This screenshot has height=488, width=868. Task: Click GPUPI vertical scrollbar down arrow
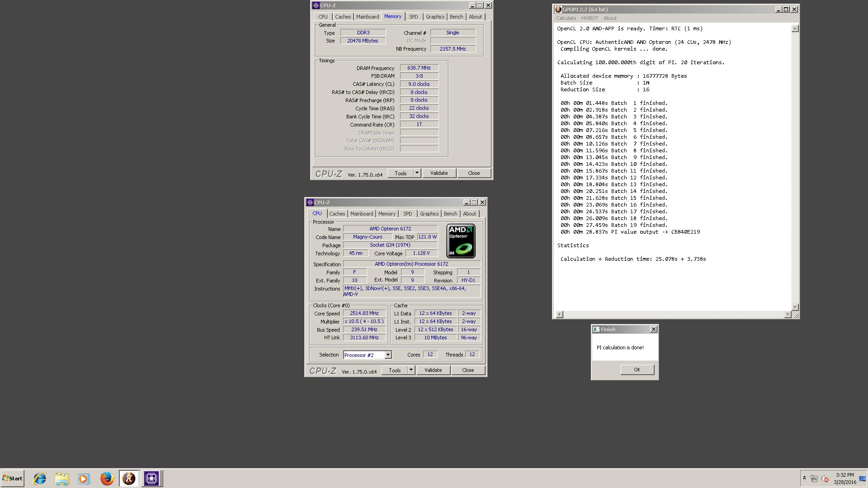click(795, 307)
